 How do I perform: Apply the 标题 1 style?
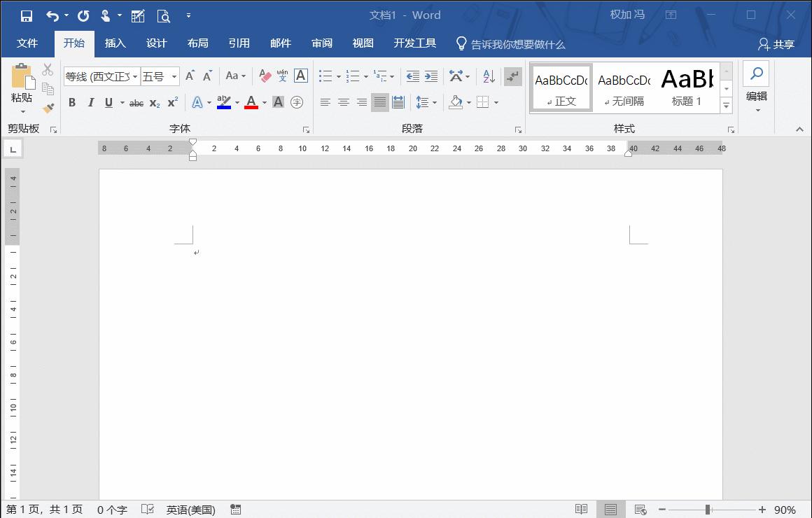687,86
